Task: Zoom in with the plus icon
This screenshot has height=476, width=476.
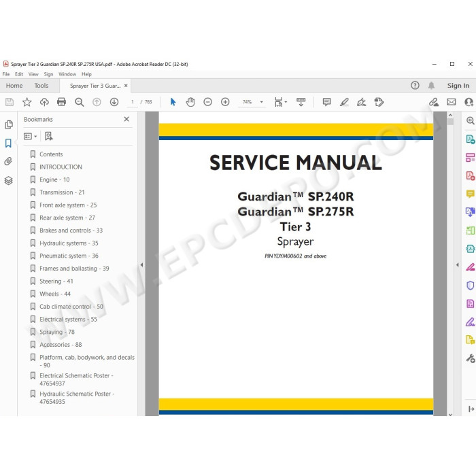Action: click(x=225, y=102)
